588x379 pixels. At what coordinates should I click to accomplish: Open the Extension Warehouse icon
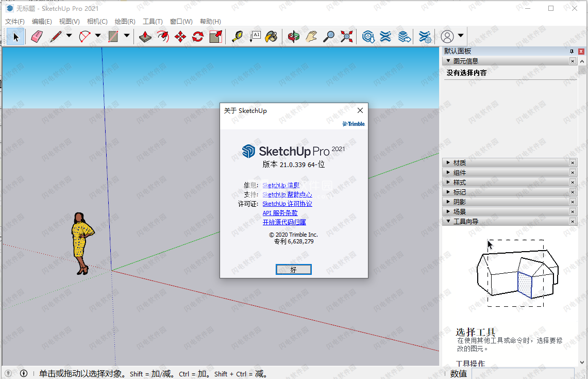[x=385, y=37]
